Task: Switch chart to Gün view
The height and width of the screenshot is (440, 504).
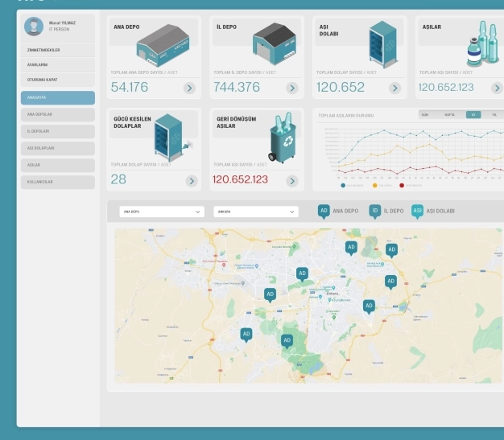Action: 425,115
